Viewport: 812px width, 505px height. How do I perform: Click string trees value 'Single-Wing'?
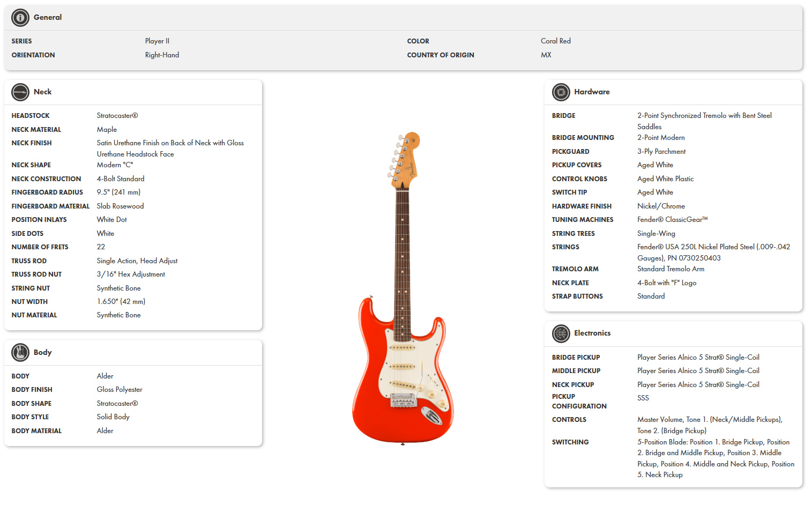(x=656, y=233)
